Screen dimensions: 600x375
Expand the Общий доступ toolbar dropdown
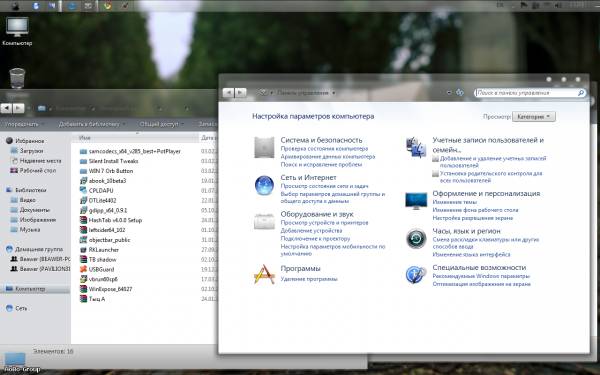161,124
